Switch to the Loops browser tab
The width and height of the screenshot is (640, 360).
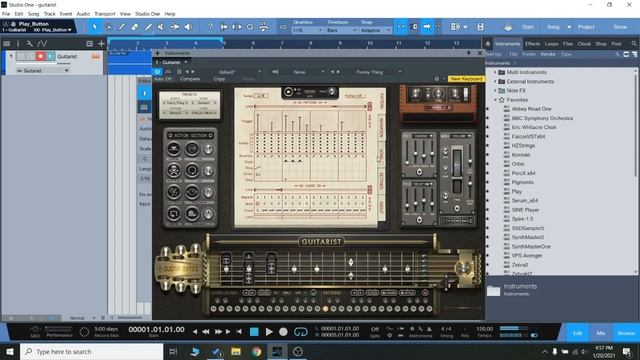coord(551,44)
